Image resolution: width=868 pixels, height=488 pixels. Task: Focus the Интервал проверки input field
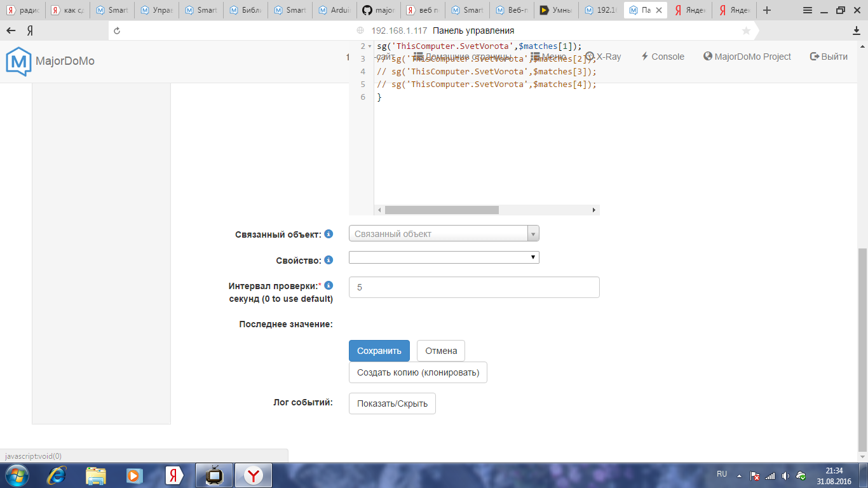474,287
